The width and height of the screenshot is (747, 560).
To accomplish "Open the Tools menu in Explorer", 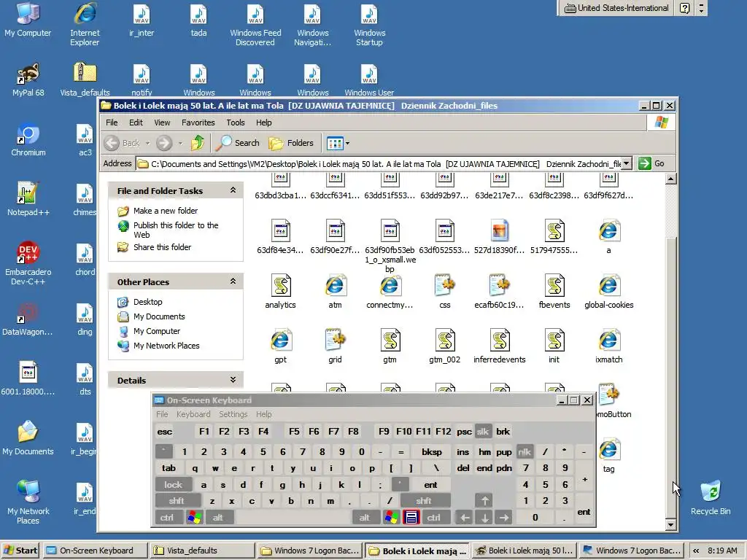I will 236,122.
